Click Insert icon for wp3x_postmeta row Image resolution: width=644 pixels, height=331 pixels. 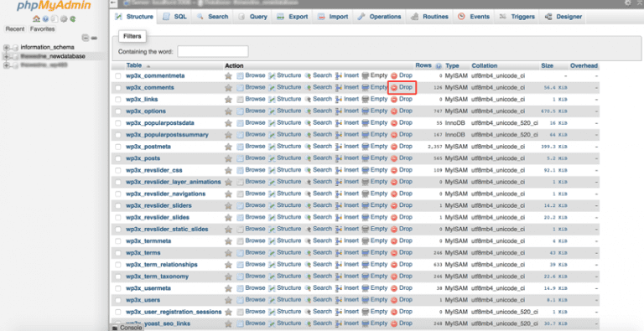pyautogui.click(x=339, y=147)
